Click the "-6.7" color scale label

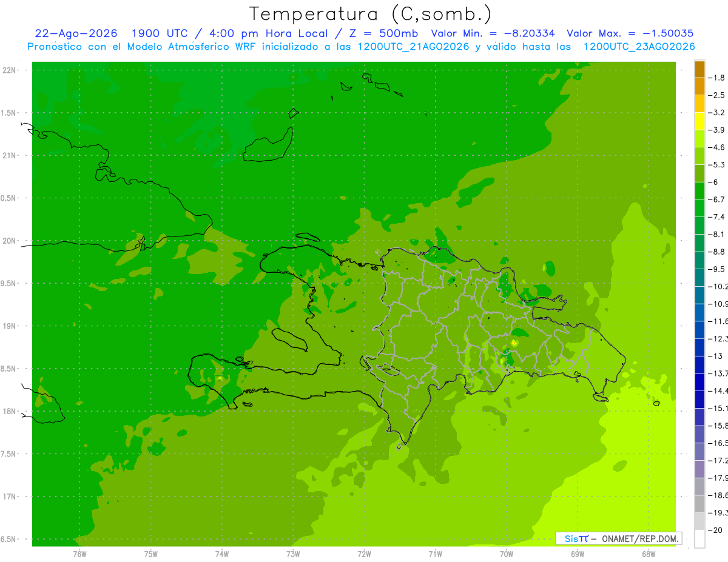click(x=717, y=199)
